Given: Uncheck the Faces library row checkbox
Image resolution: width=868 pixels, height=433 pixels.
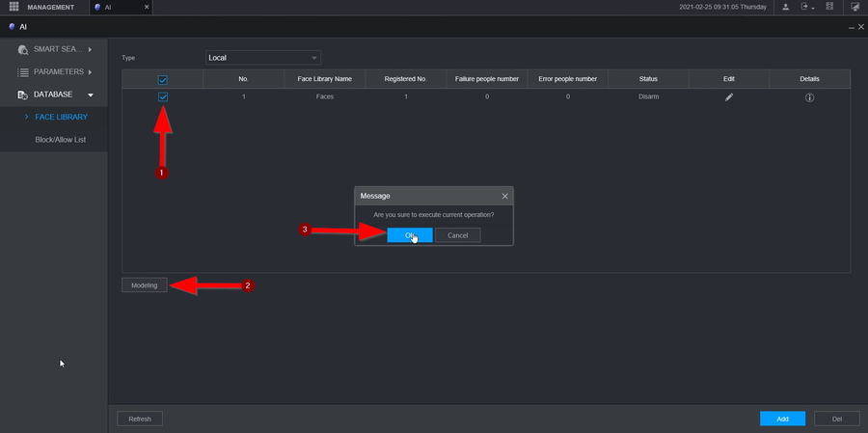Looking at the screenshot, I should pyautogui.click(x=162, y=97).
